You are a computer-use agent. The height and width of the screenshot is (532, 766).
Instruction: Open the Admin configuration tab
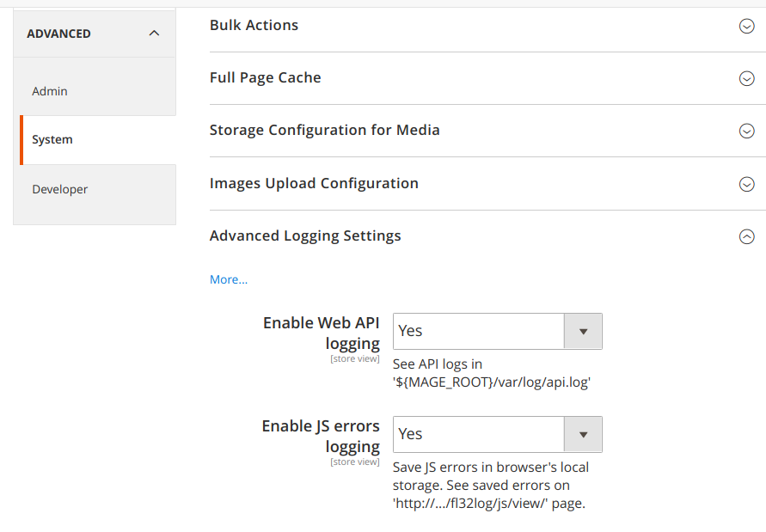click(50, 91)
